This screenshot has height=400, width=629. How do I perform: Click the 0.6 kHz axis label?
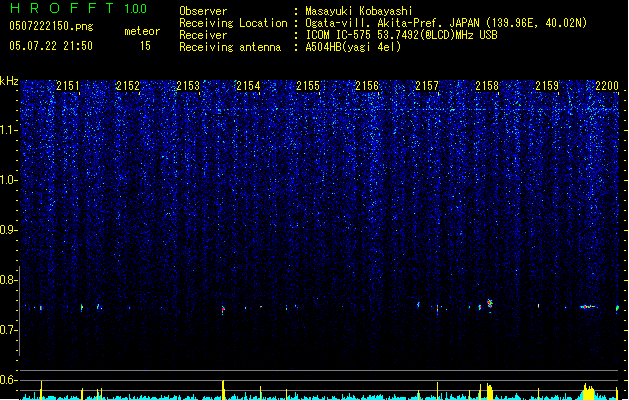(9, 380)
